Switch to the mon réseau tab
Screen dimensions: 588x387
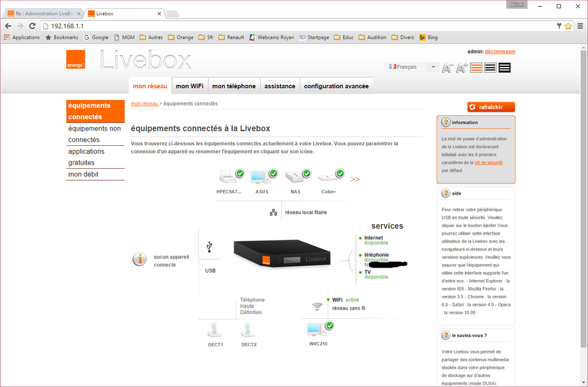(x=150, y=86)
